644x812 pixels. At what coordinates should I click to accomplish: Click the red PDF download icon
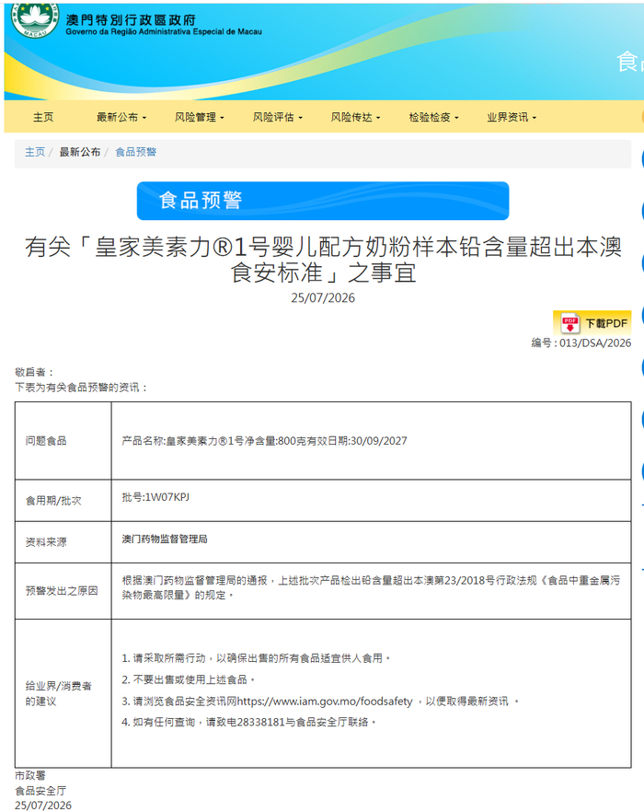pyautogui.click(x=570, y=323)
